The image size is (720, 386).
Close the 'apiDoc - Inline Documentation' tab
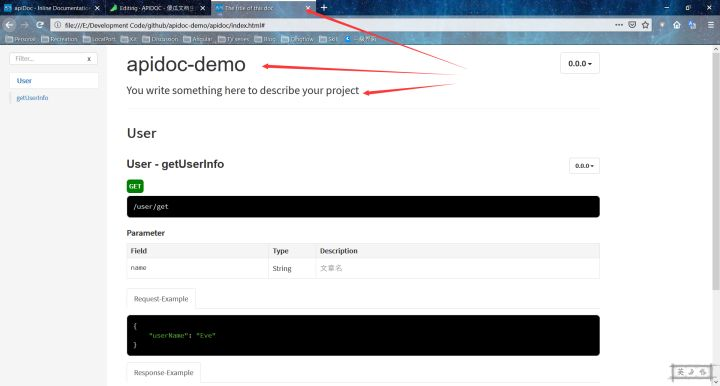point(97,8)
